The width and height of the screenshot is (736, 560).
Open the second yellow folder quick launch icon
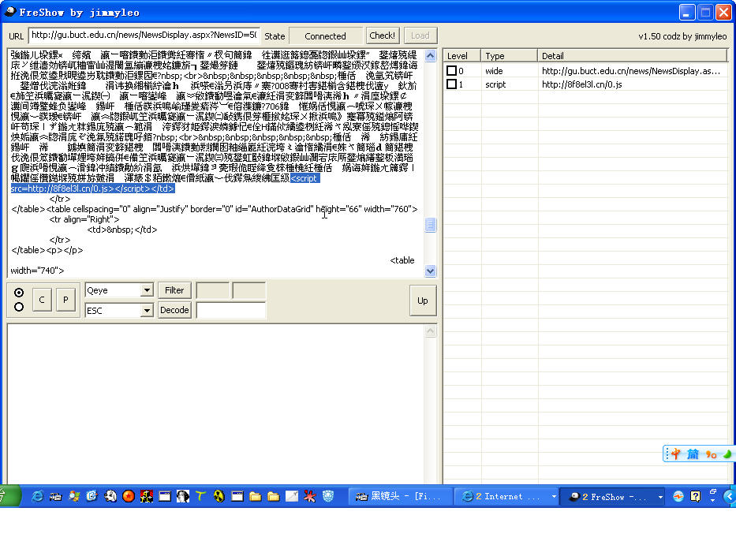273,496
